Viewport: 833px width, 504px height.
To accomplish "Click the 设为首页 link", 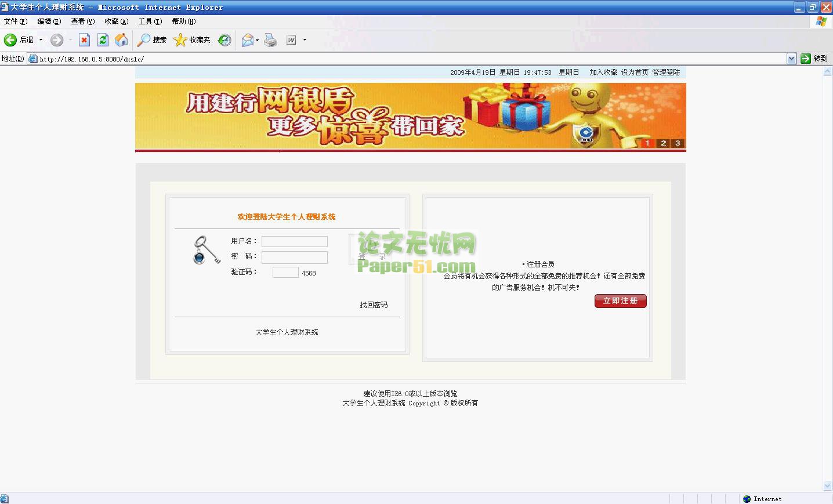I will pos(635,72).
